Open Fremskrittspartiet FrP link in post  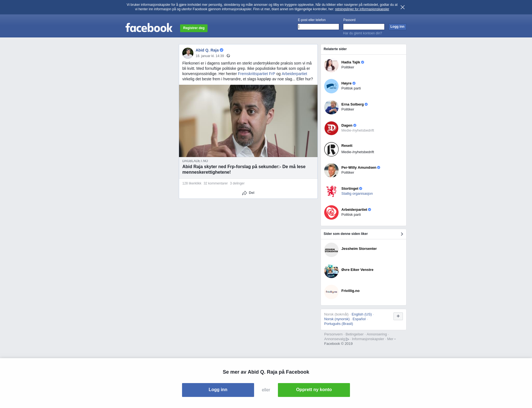click(x=257, y=74)
